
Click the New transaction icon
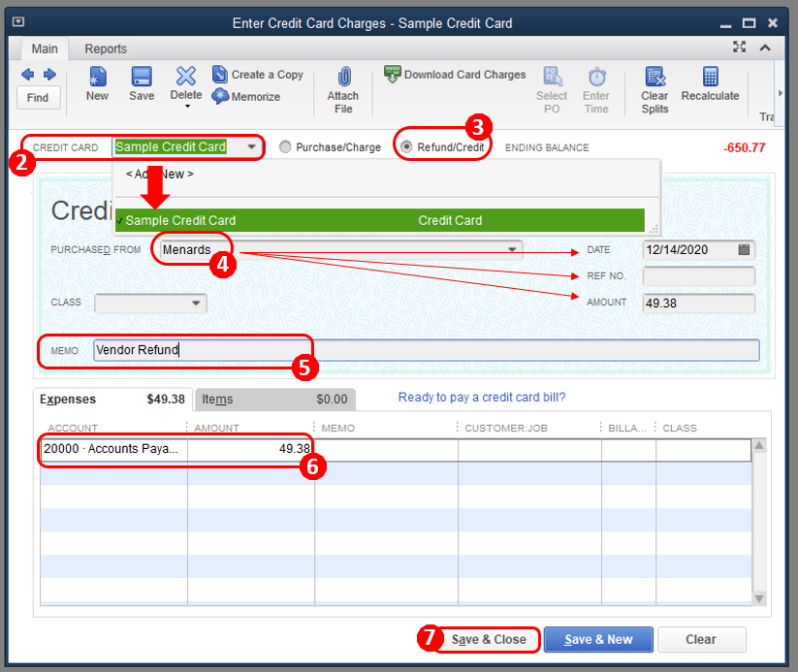tap(97, 78)
